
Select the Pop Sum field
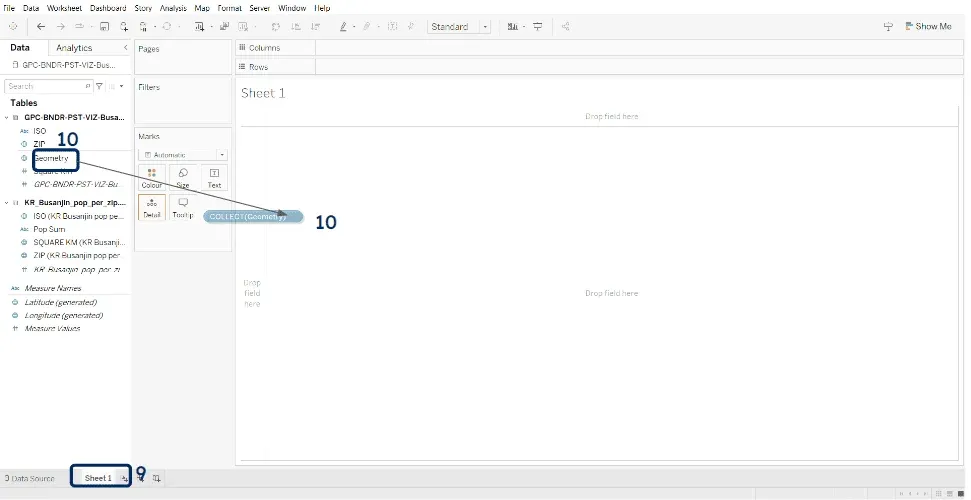tap(49, 229)
